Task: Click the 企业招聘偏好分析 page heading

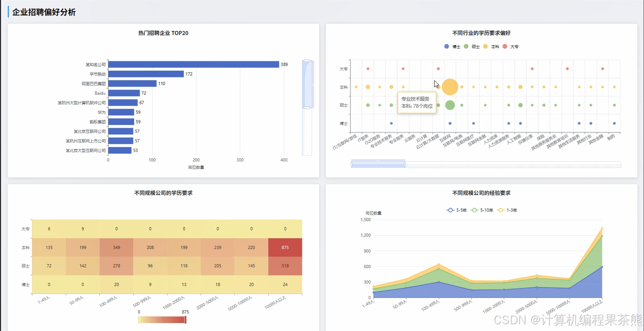Action: tap(44, 12)
